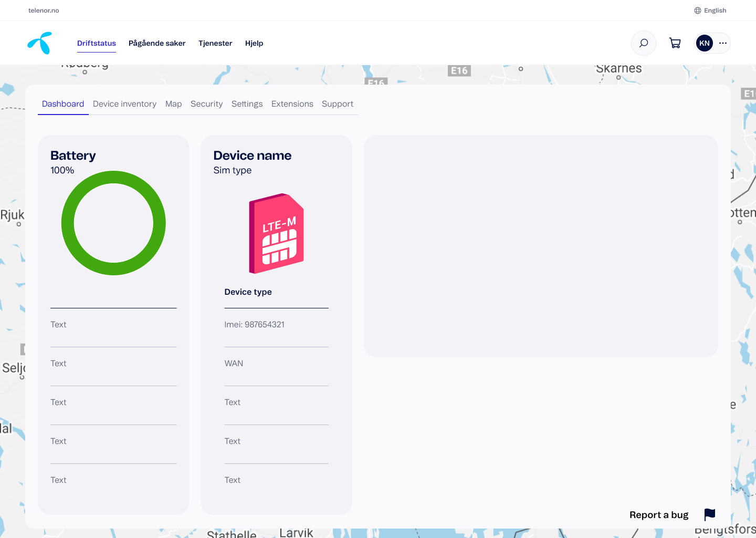
Task: Click the Device type label
Action: pyautogui.click(x=248, y=292)
